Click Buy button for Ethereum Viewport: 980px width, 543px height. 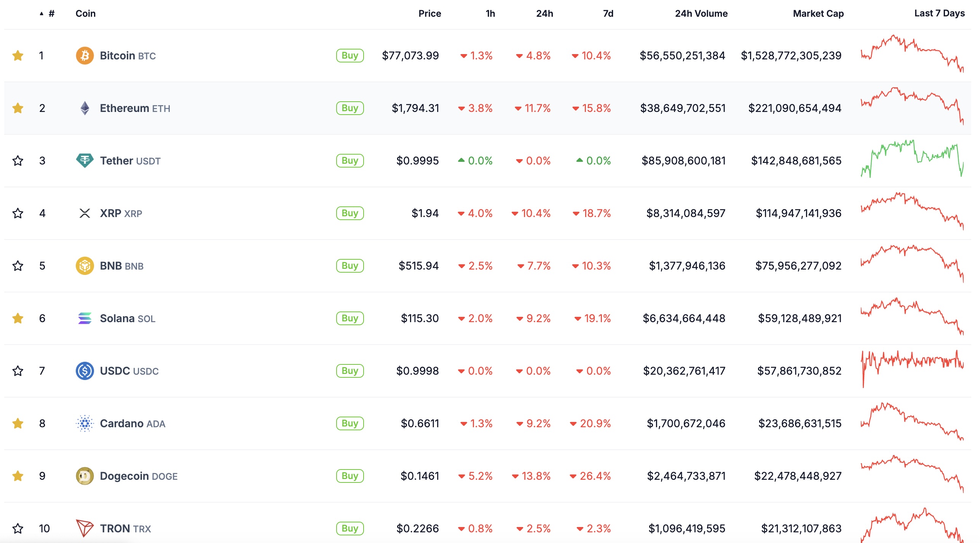tap(350, 108)
